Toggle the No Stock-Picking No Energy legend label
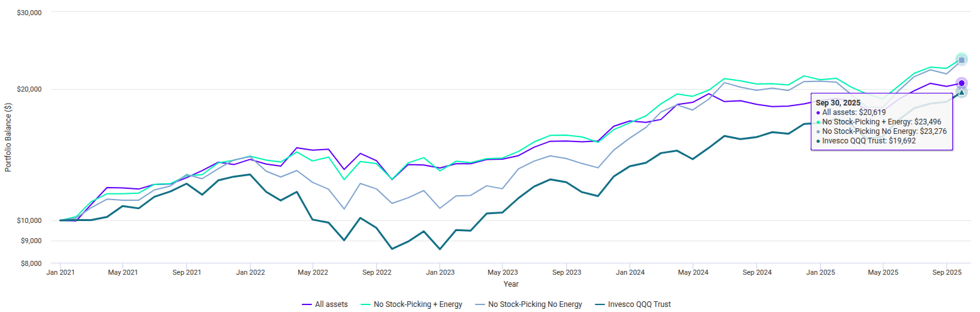 535,304
